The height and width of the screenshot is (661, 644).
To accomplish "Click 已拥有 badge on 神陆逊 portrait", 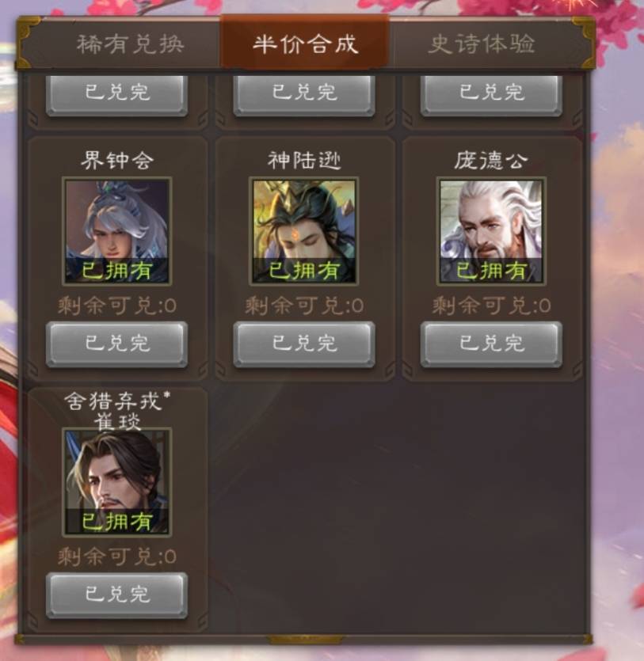I will [x=304, y=270].
